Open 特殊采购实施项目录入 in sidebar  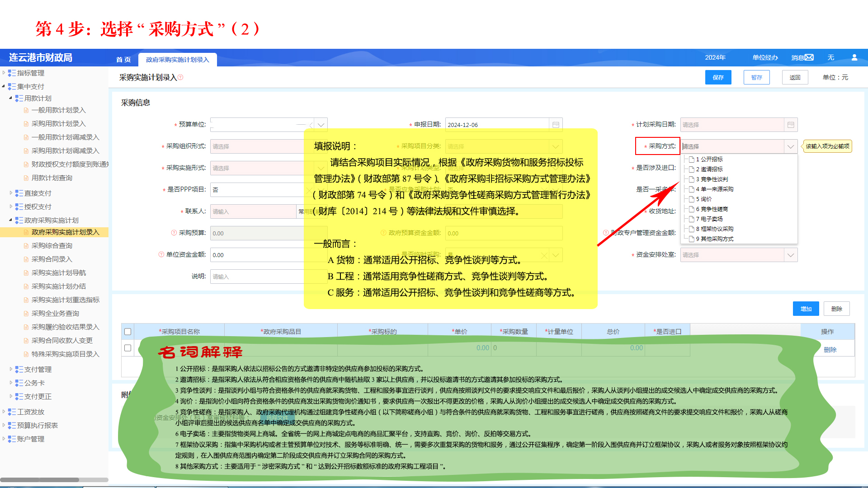point(65,354)
